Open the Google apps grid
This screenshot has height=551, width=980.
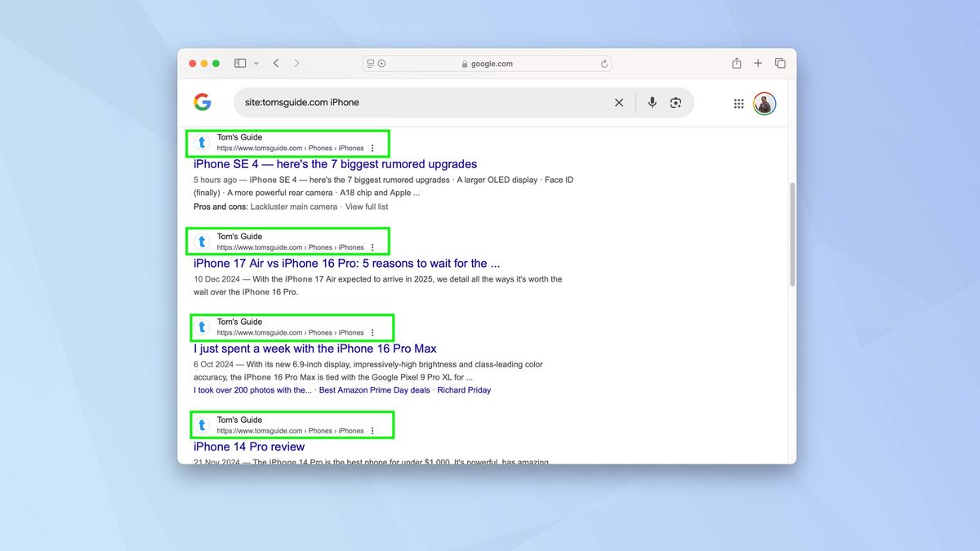click(738, 103)
